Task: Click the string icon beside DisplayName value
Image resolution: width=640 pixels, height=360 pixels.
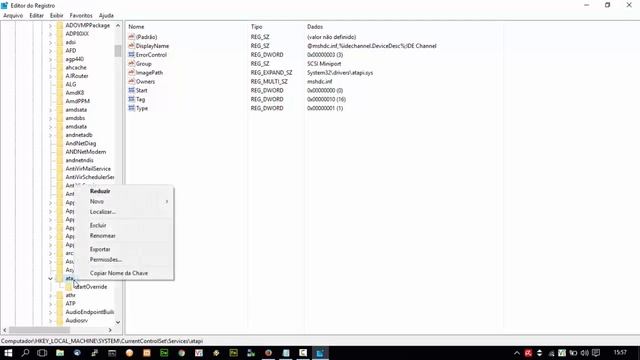Action: click(x=131, y=46)
